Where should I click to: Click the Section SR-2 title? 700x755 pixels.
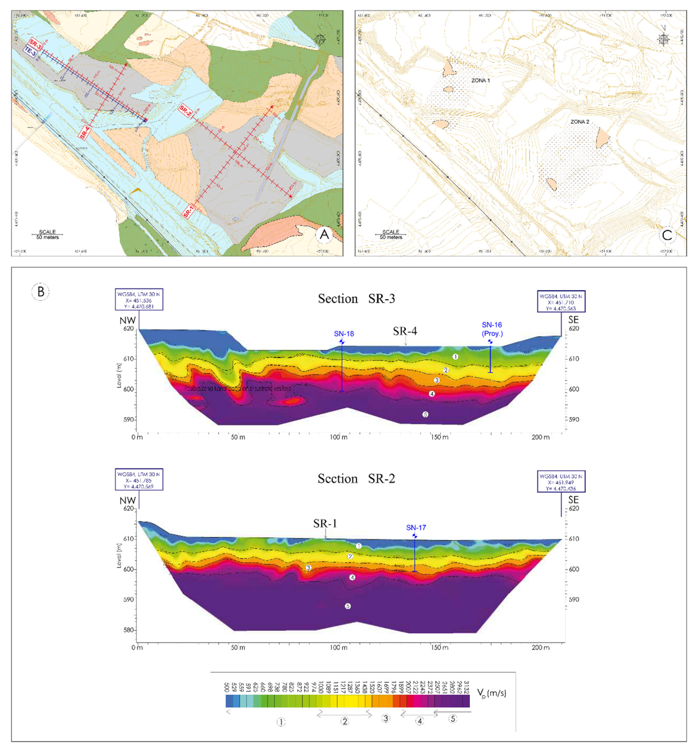356,479
